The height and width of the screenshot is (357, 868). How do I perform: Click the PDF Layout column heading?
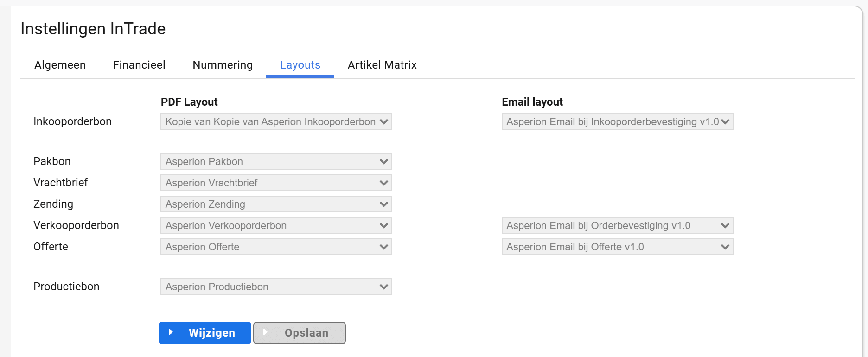click(189, 102)
